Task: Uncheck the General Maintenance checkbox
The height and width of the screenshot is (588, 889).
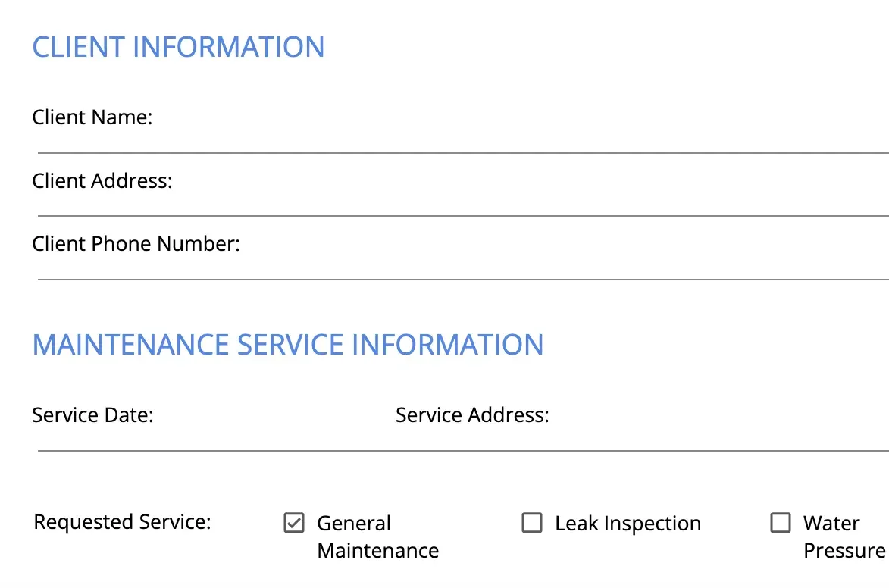Action: tap(294, 523)
